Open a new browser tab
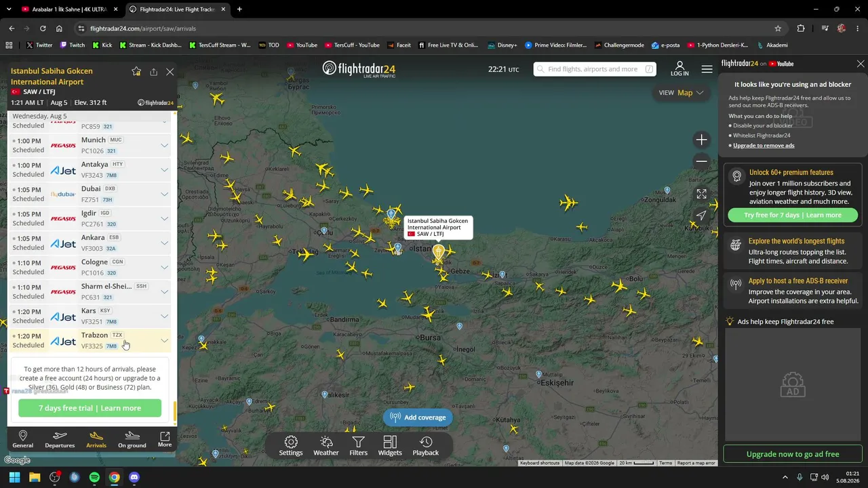868x488 pixels. [239, 9]
